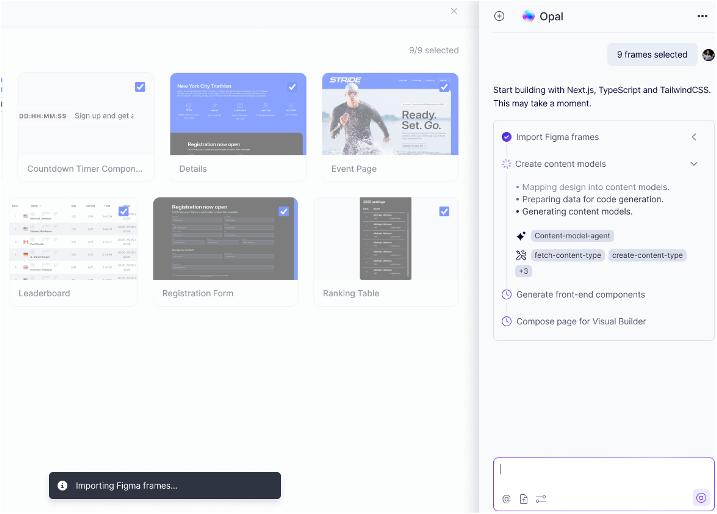The image size is (717, 514).
Task: Click the Content-model-agent tag
Action: pyautogui.click(x=572, y=236)
